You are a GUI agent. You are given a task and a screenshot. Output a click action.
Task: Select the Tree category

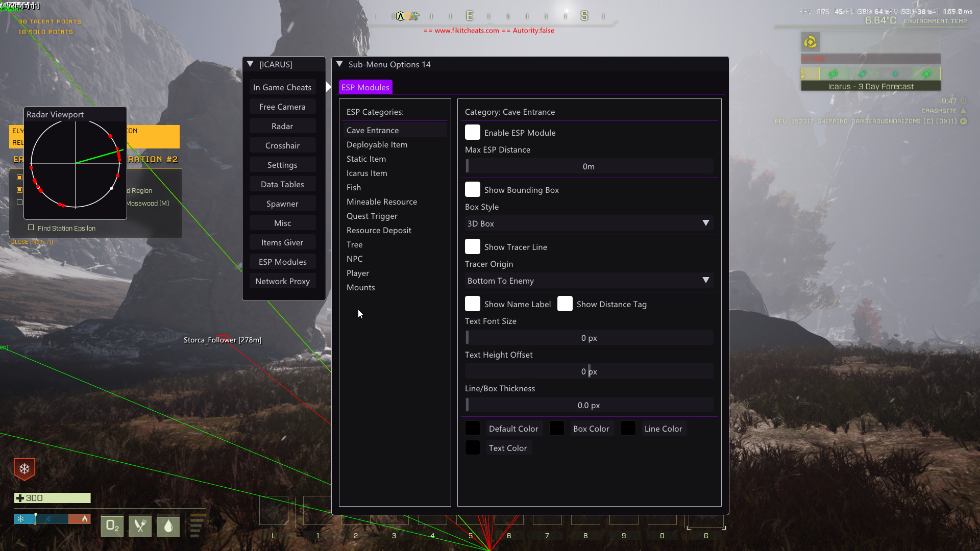395,244
